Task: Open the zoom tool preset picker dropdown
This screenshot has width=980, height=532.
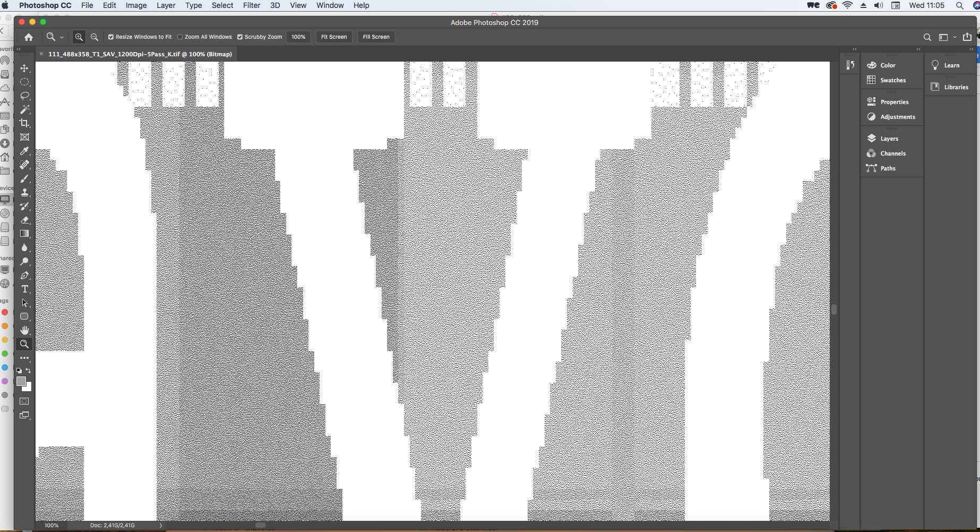Action: point(62,37)
